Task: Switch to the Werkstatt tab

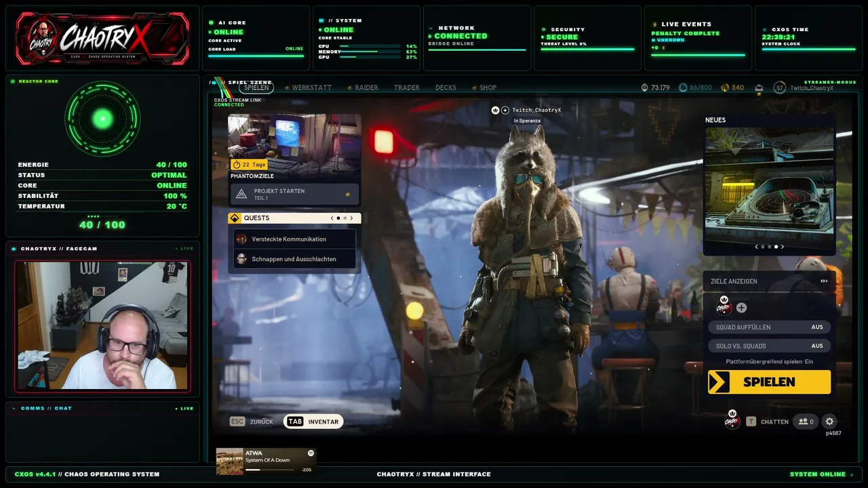Action: (x=311, y=87)
